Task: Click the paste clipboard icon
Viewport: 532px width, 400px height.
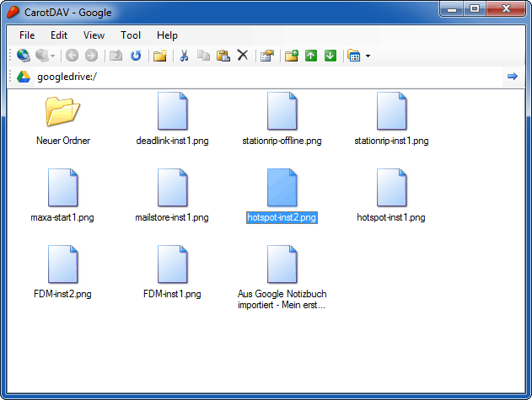Action: tap(223, 56)
